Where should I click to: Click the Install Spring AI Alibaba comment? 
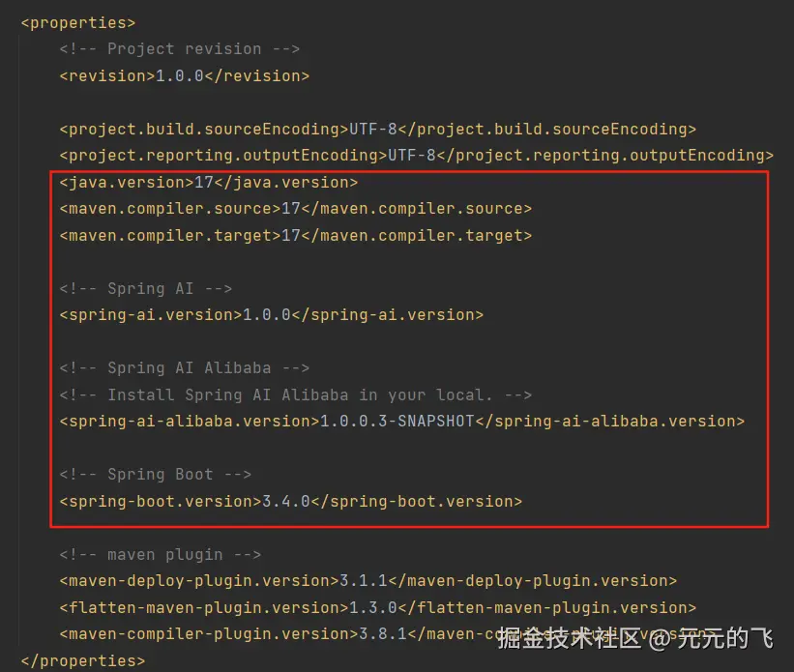[295, 394]
